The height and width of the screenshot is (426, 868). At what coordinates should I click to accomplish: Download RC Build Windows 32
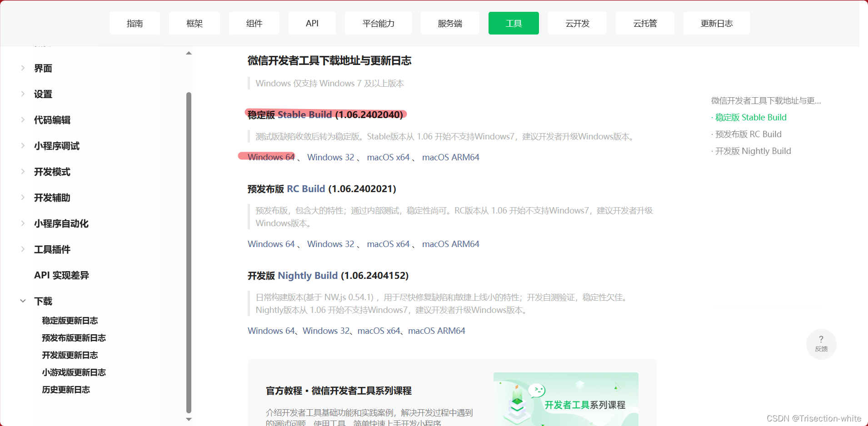[330, 244]
